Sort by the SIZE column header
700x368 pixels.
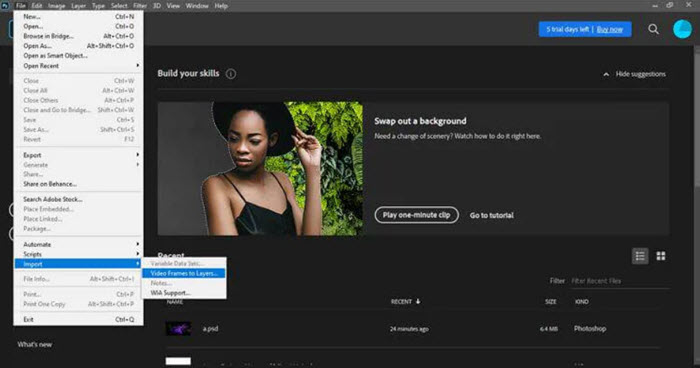(x=550, y=302)
